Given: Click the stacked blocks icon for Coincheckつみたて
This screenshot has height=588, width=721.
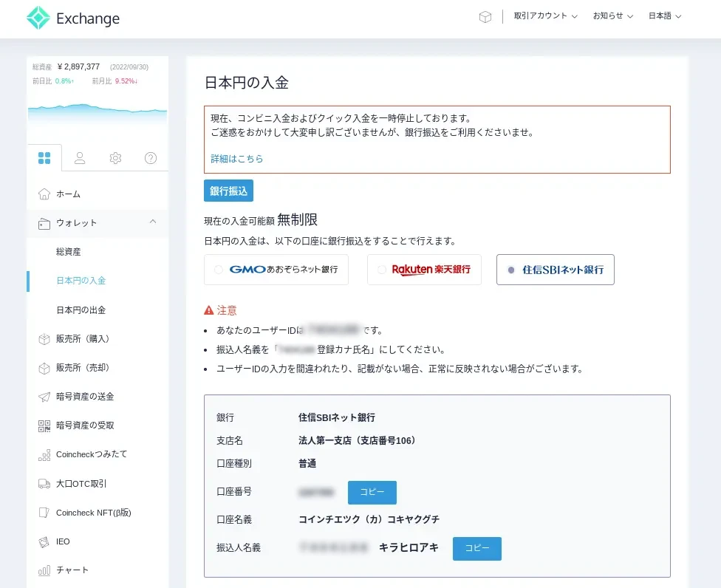Looking at the screenshot, I should (x=44, y=455).
